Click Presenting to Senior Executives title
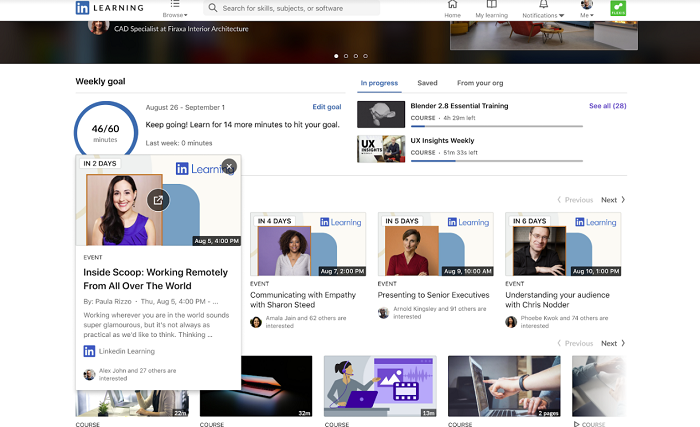The image size is (700, 427). (x=433, y=295)
